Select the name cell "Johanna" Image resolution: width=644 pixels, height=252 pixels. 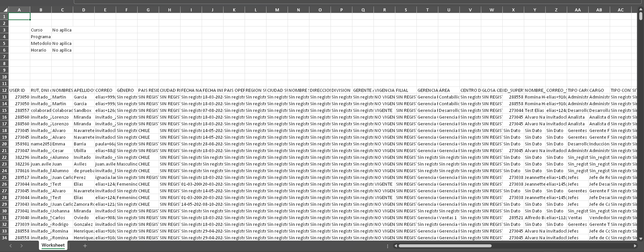[x=62, y=211]
